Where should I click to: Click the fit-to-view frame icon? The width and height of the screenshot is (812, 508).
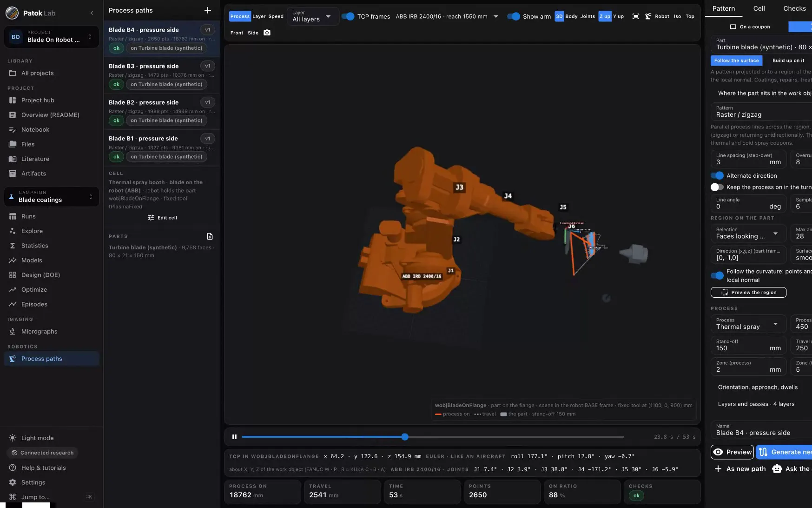tap(636, 16)
